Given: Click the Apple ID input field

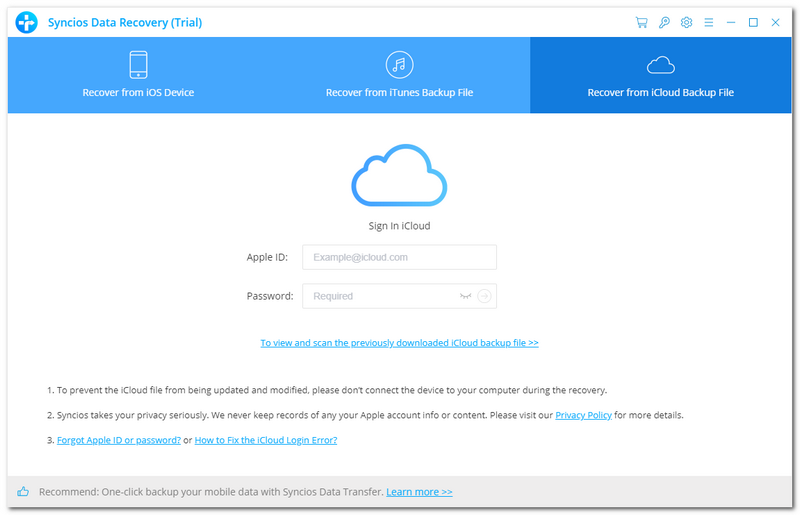Looking at the screenshot, I should (x=399, y=257).
